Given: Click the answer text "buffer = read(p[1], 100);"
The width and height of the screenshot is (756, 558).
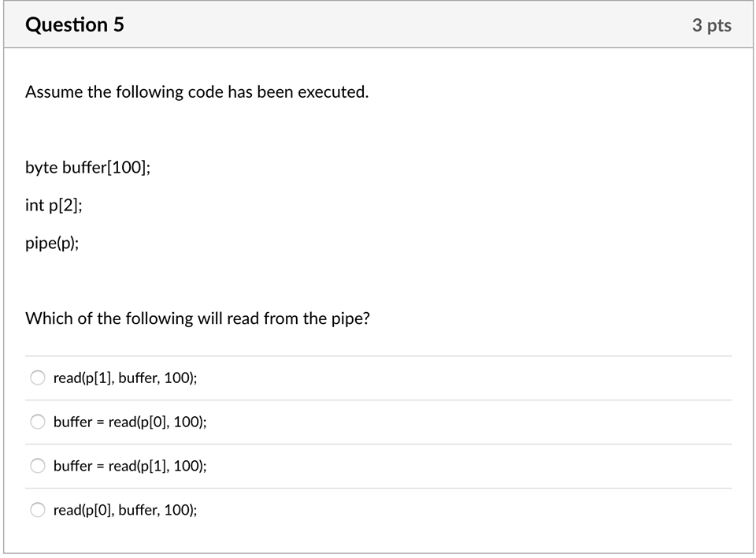Looking at the screenshot, I should (x=130, y=467).
